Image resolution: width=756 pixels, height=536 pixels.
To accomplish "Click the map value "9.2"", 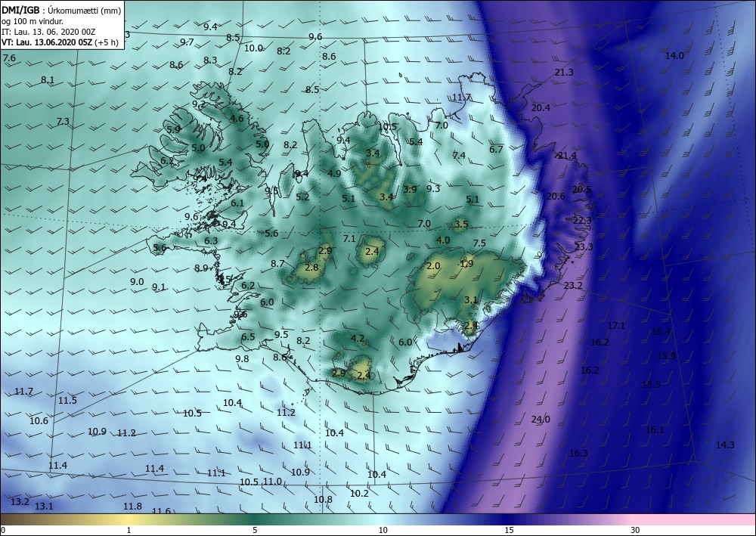I will point(199,104).
